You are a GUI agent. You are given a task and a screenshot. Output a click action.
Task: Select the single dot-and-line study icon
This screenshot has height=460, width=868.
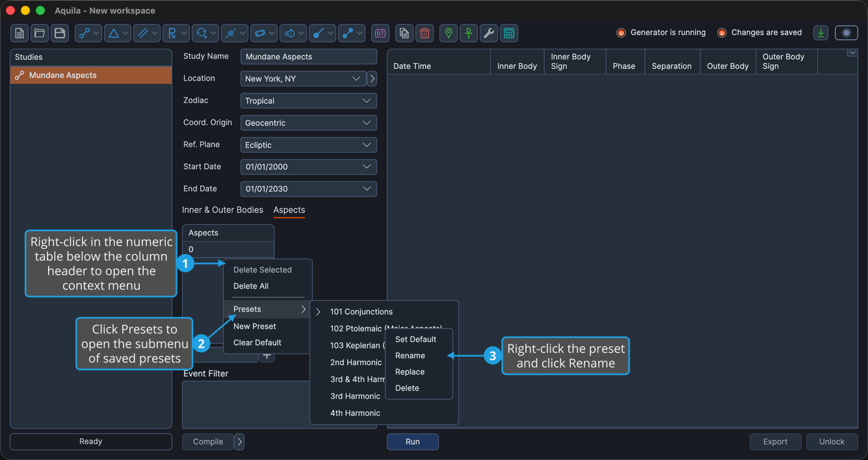[x=318, y=33]
